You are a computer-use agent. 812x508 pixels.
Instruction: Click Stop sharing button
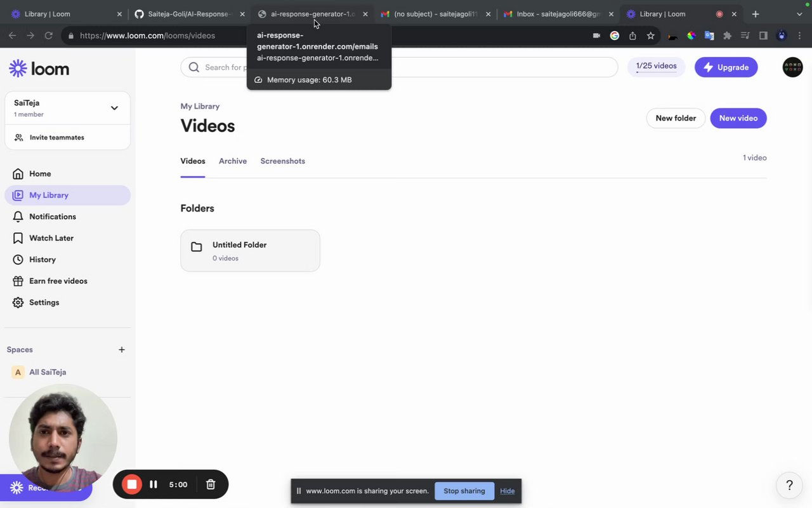pos(464,491)
